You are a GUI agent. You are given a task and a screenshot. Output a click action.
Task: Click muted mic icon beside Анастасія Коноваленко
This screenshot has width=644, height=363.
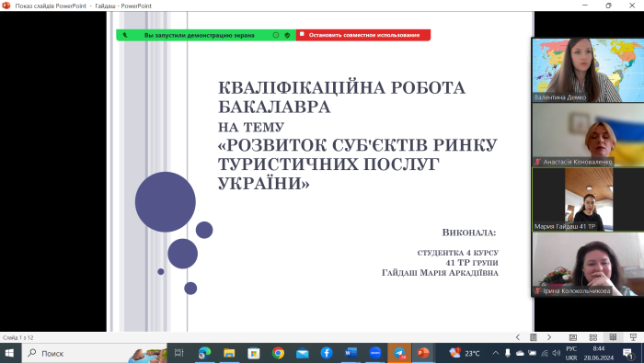537,162
